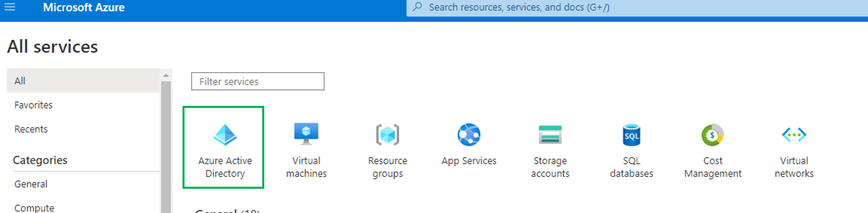Focus the global search resources box

tap(637, 7)
